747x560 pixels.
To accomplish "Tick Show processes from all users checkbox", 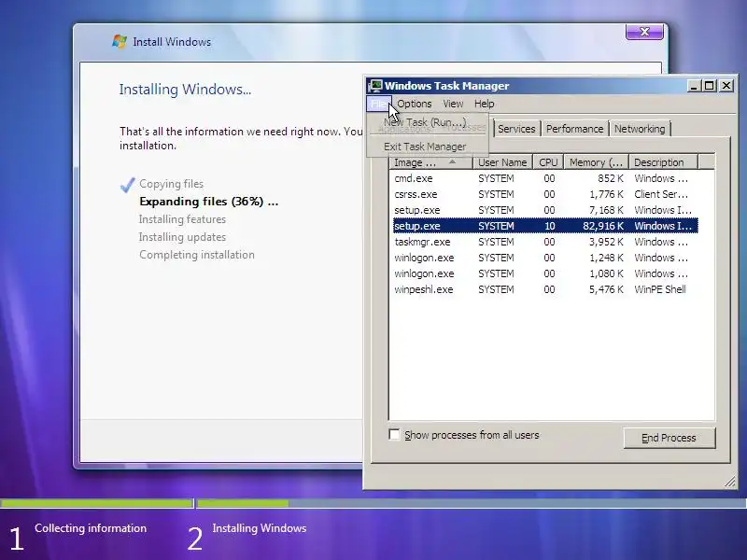I will pyautogui.click(x=394, y=435).
